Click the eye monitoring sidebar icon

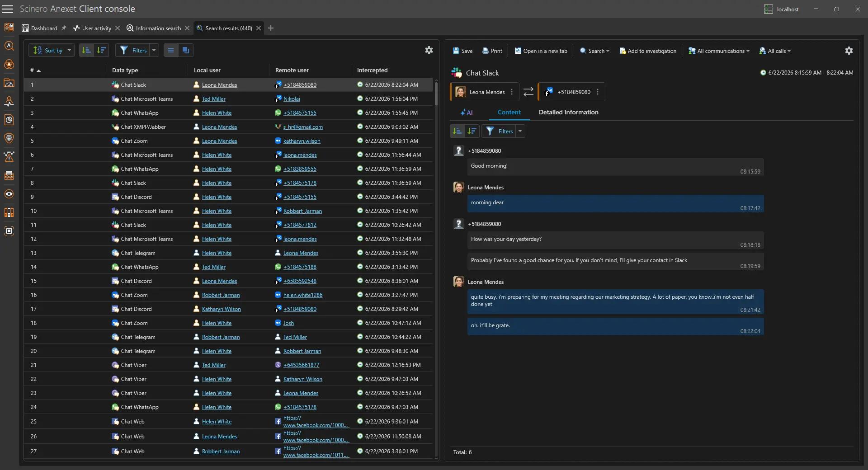point(9,194)
